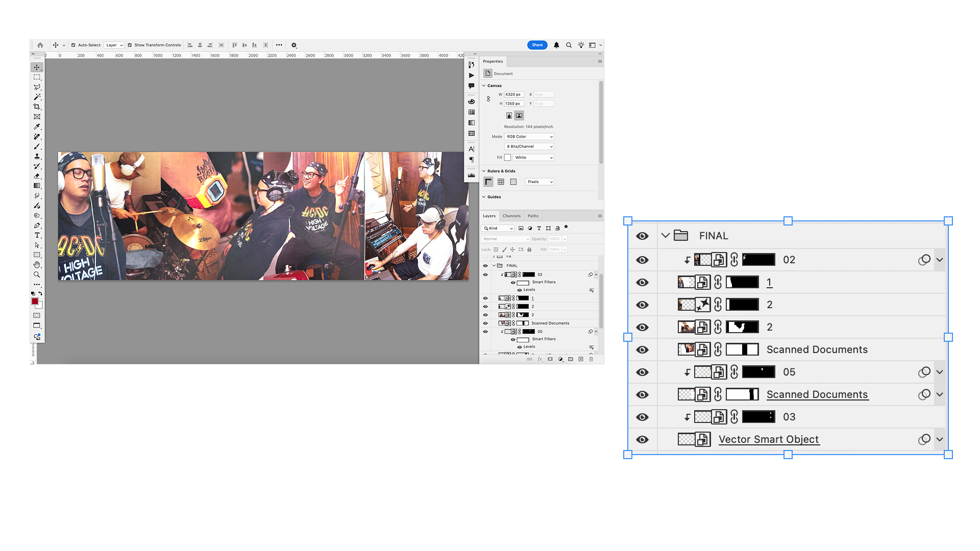Select the Type tool in toolbar

pyautogui.click(x=37, y=235)
